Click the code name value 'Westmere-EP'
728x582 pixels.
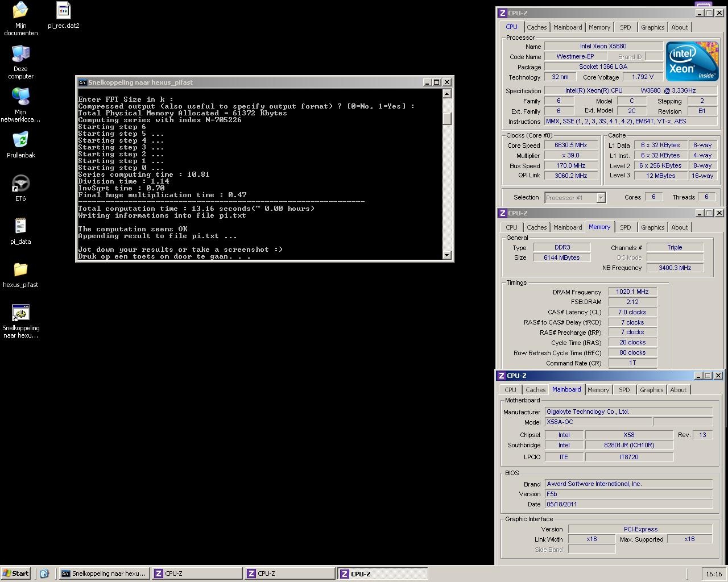575,56
